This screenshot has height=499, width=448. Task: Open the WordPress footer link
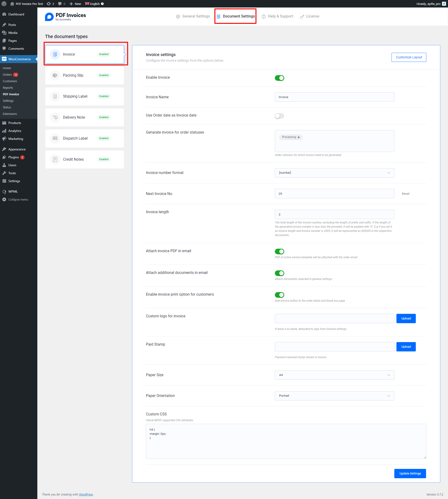coord(86,494)
